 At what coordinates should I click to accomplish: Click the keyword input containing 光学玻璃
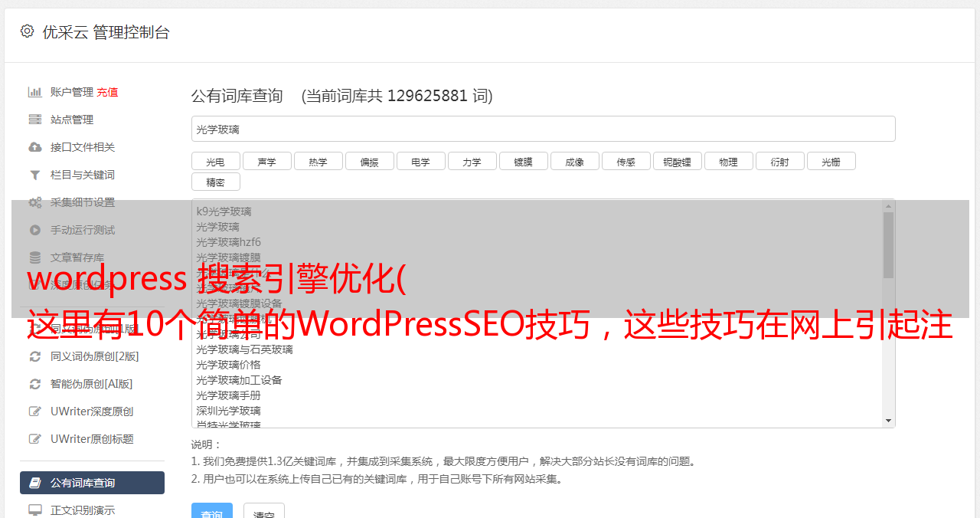point(543,129)
